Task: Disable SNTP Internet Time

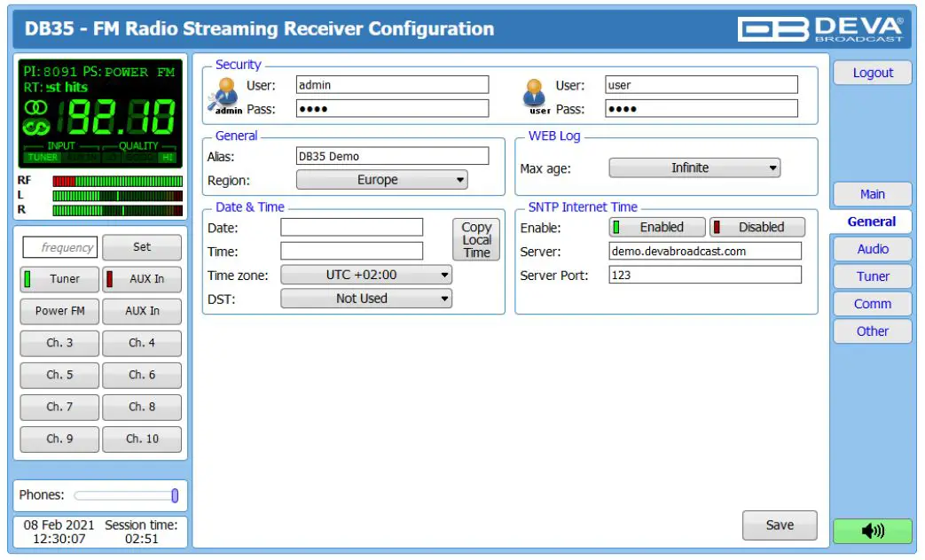Action: tap(757, 227)
